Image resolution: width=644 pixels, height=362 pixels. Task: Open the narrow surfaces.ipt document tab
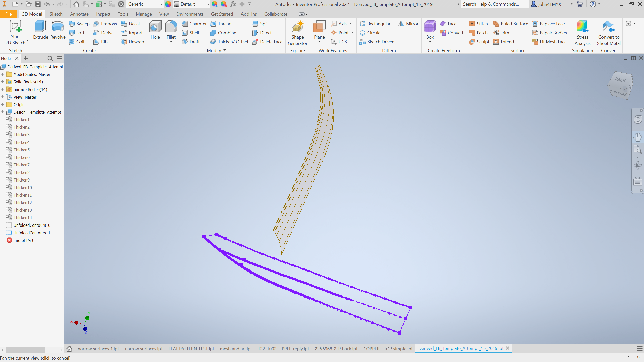pos(144,349)
